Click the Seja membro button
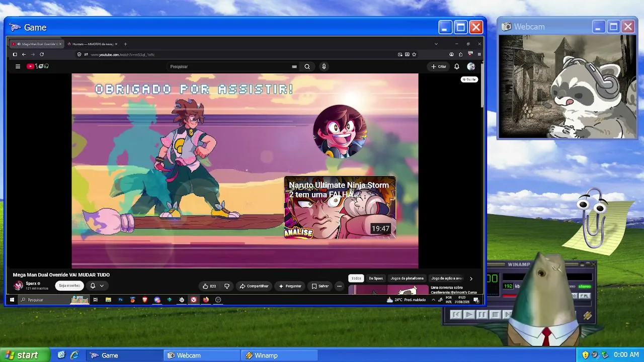The width and height of the screenshot is (644, 362). coord(69,286)
